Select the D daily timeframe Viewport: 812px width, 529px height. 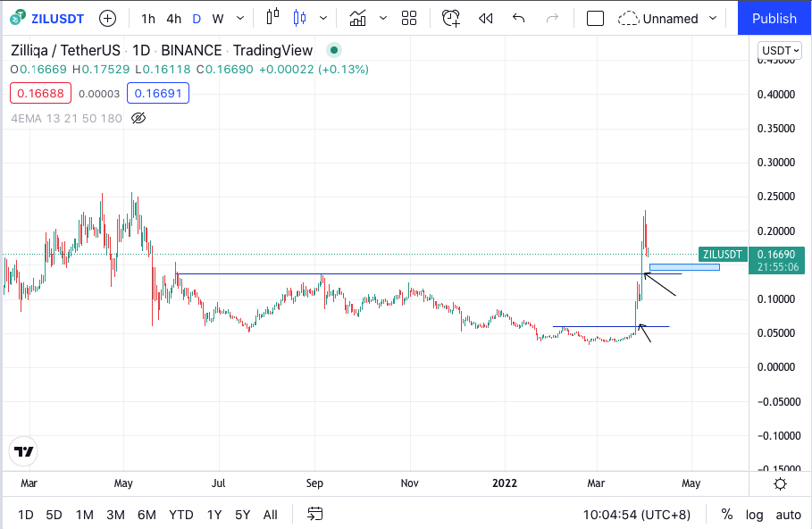[x=197, y=19]
